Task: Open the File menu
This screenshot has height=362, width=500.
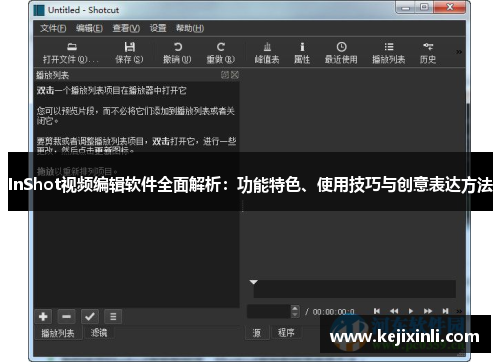Action: [53, 28]
